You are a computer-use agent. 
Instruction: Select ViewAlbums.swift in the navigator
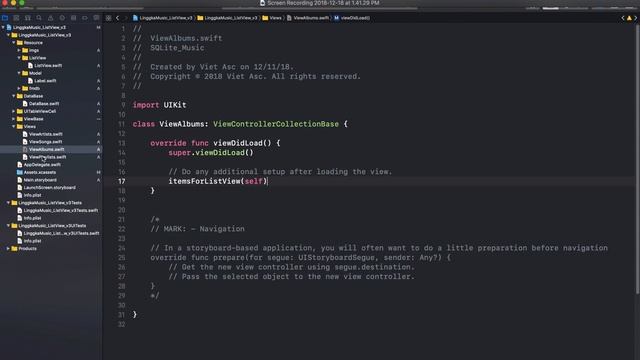pos(47,149)
